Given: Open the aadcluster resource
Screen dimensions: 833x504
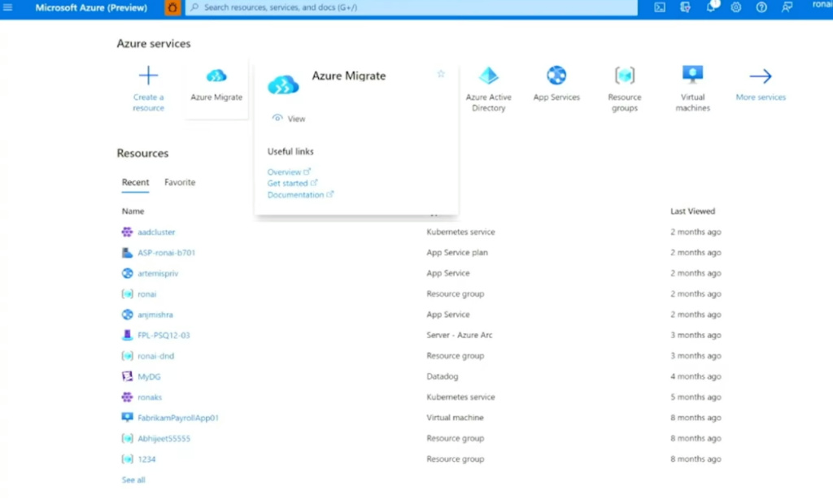Looking at the screenshot, I should [156, 232].
